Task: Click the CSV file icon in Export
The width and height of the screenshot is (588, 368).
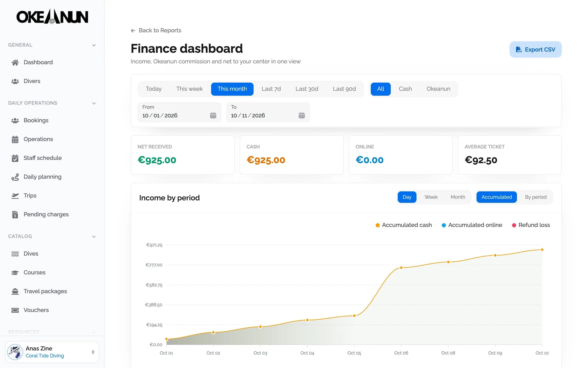Action: [519, 49]
